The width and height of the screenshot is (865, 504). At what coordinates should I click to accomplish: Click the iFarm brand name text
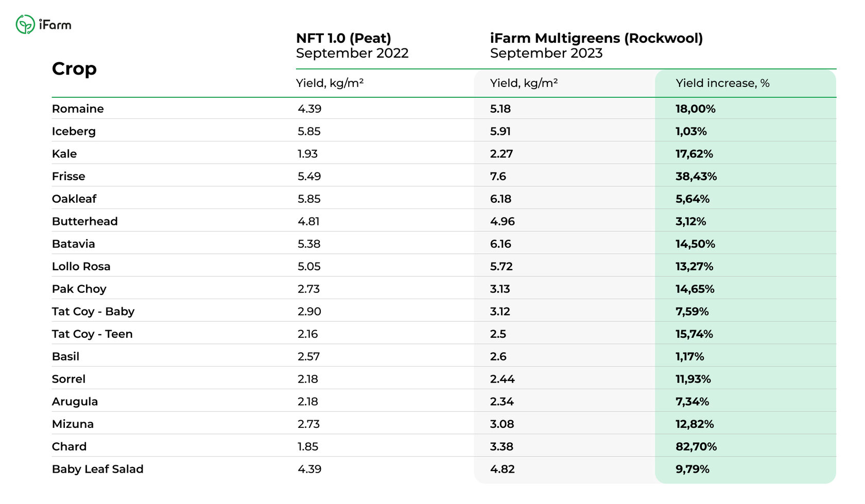[55, 25]
